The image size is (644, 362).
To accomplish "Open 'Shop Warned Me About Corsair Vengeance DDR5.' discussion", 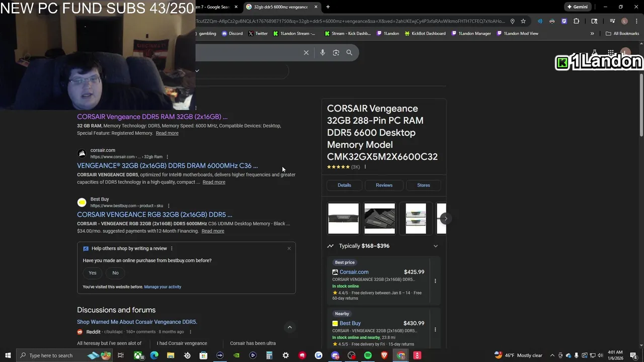I will (x=137, y=322).
